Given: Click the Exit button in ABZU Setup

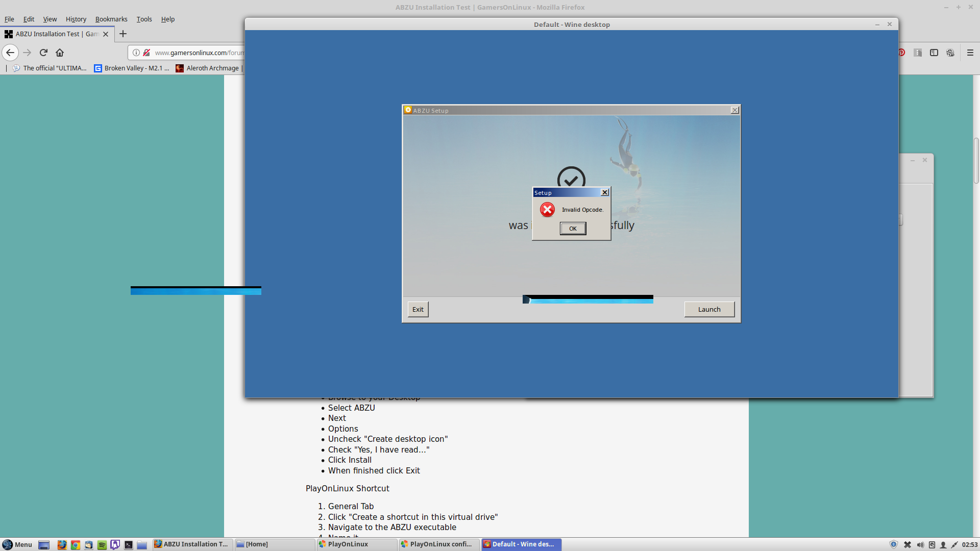Looking at the screenshot, I should pos(418,309).
